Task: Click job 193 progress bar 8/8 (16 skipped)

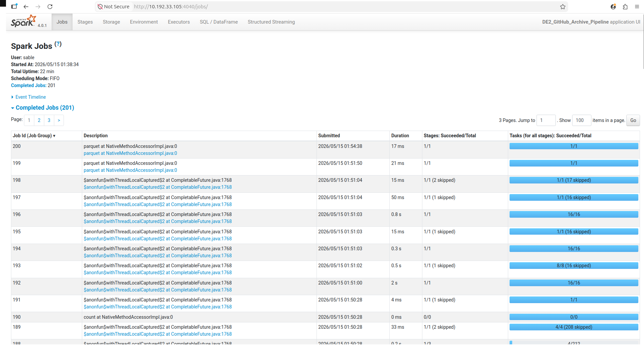Action: click(x=574, y=266)
